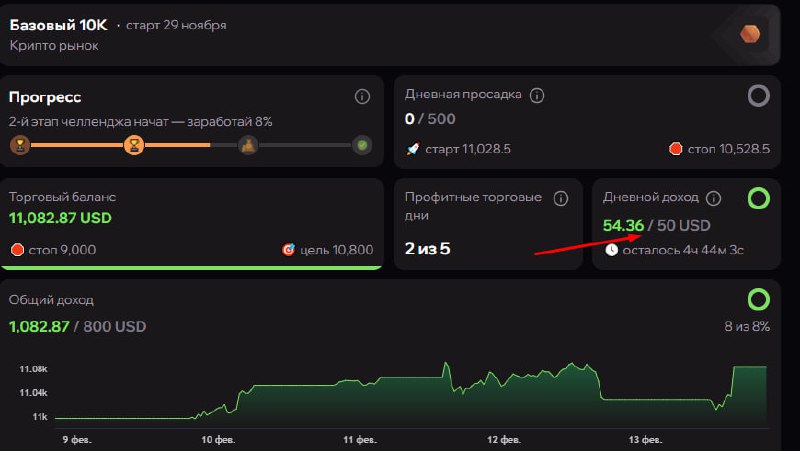Viewport: 800px width, 451px height.
Task: Click the 54.36 / 50 USD value
Action: point(657,226)
